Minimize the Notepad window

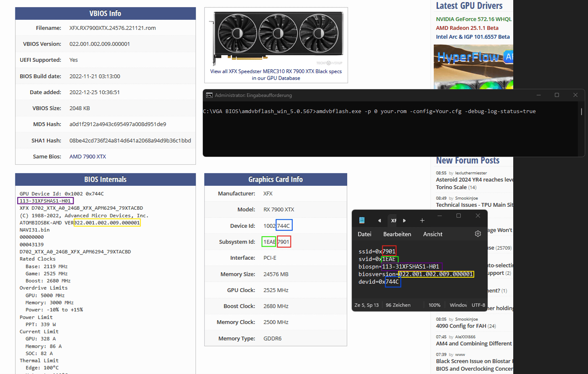click(440, 216)
